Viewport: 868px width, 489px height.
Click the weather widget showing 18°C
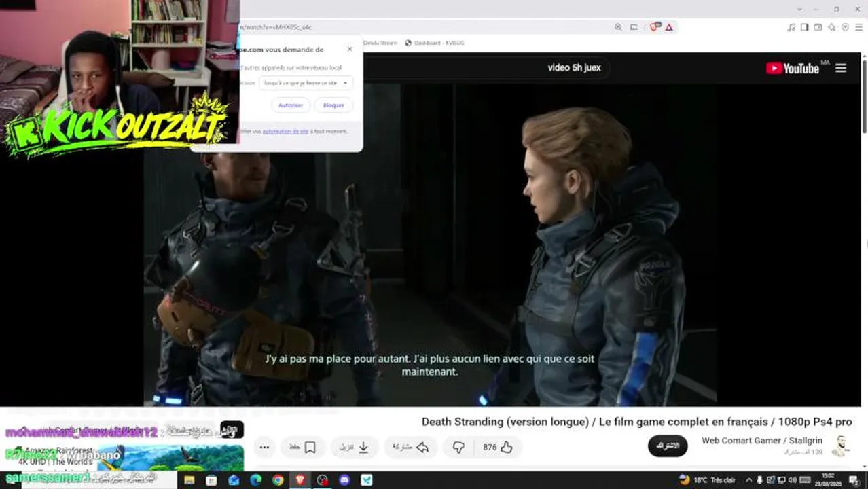[707, 480]
